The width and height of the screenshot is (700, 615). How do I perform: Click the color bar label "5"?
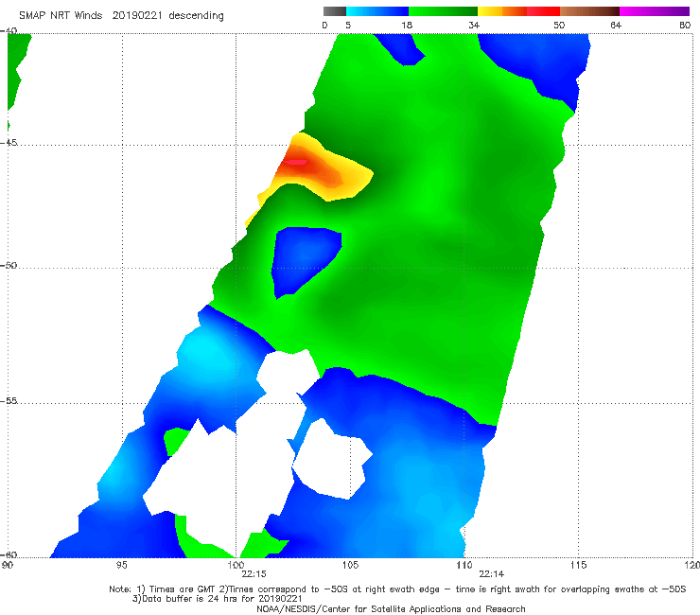pos(348,26)
